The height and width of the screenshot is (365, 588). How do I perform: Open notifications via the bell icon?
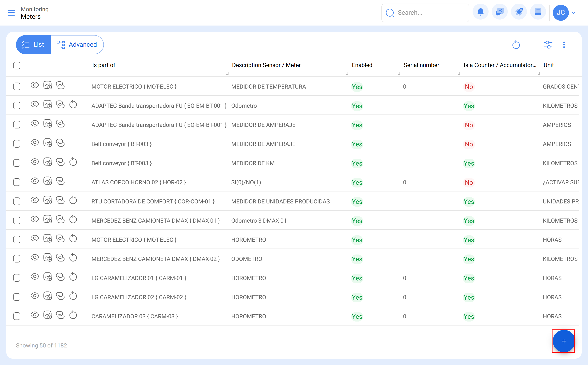pos(481,12)
